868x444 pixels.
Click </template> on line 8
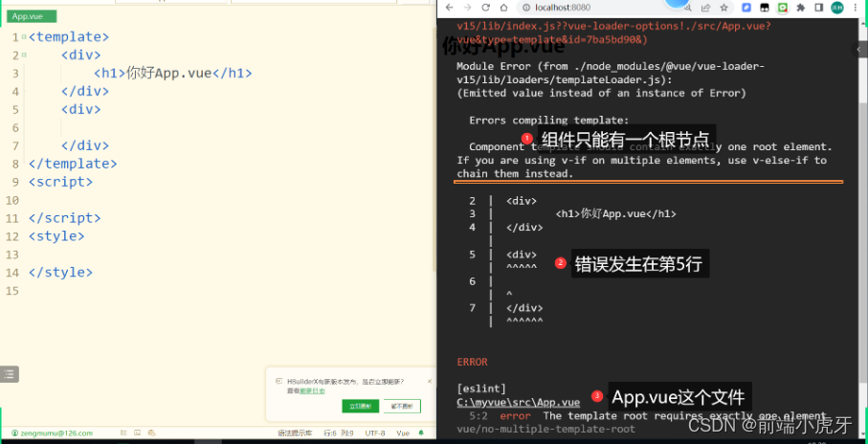click(x=73, y=164)
